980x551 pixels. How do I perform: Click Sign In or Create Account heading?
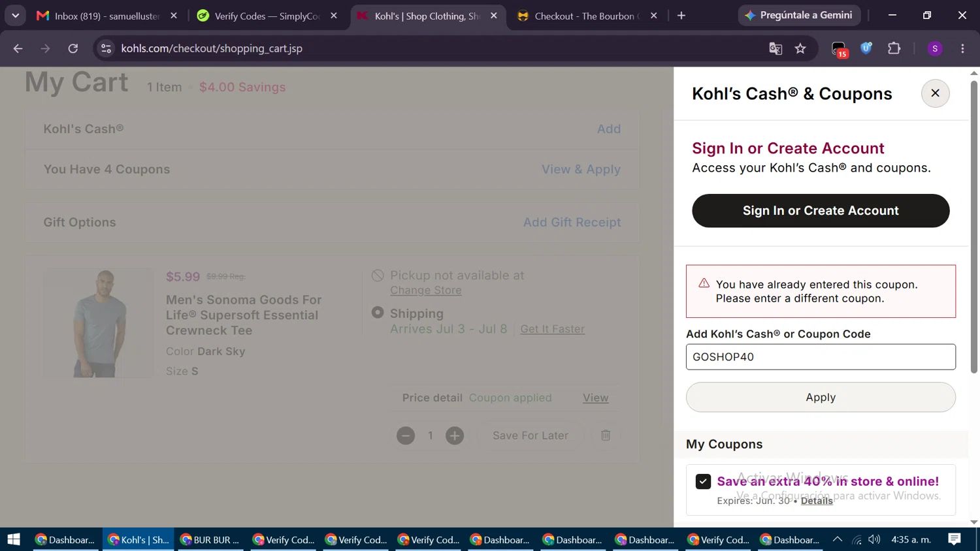pyautogui.click(x=788, y=148)
